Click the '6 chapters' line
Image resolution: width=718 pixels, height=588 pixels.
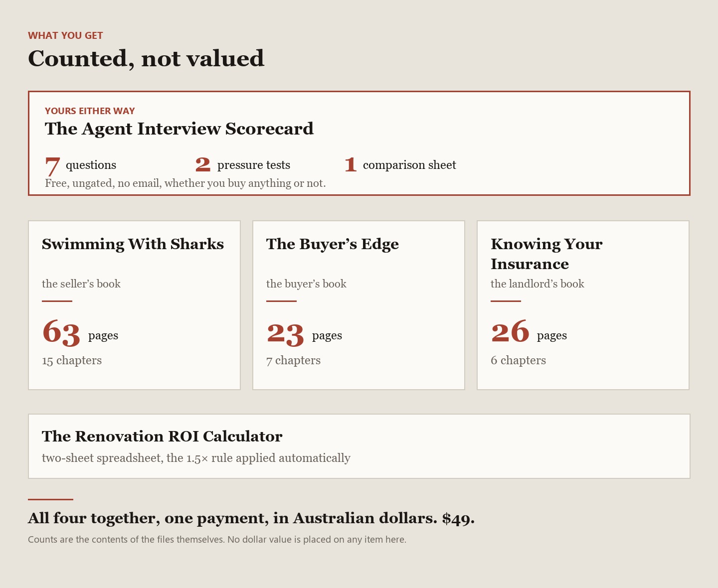518,361
